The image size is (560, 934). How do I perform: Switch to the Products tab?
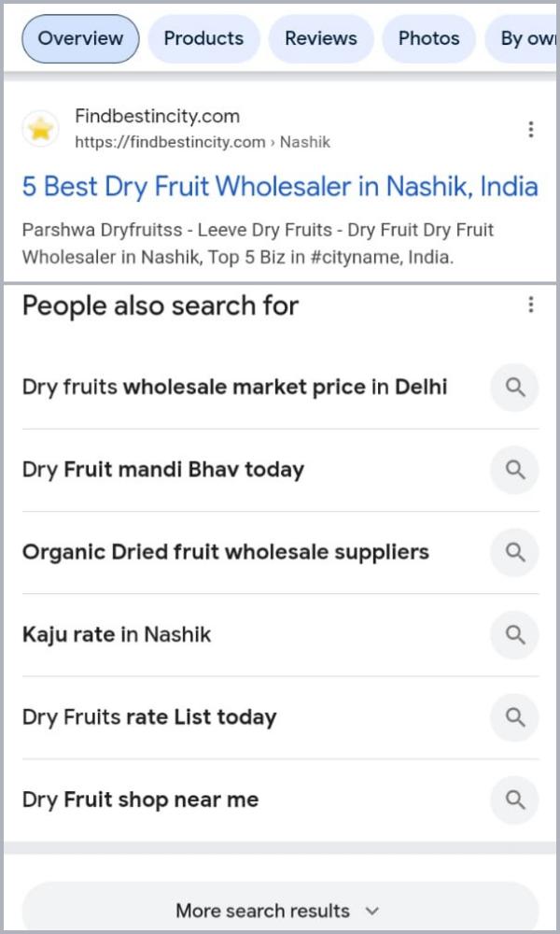click(203, 38)
